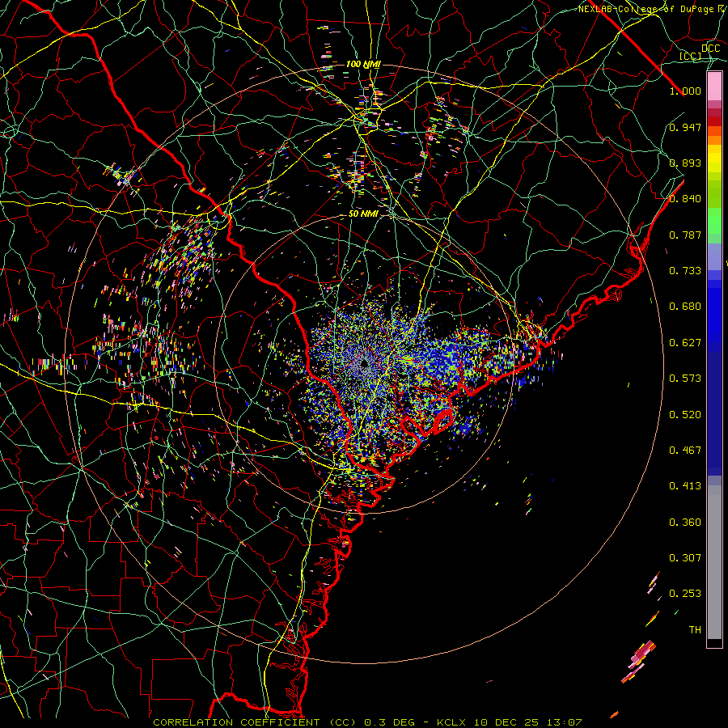Click the 0.627 scale value
728x728 pixels.
pos(685,343)
